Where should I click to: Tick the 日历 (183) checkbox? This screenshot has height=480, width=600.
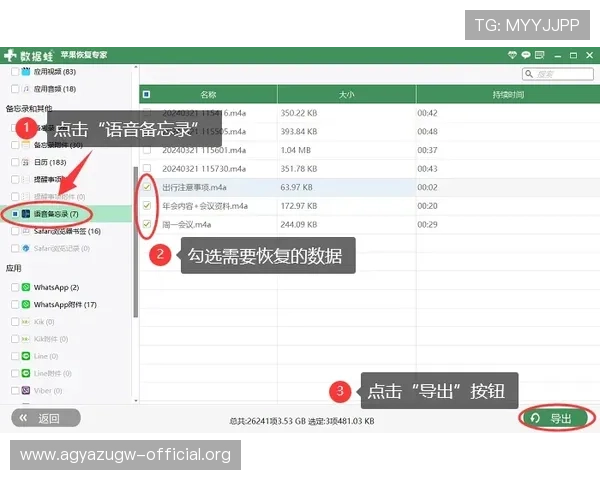15,162
